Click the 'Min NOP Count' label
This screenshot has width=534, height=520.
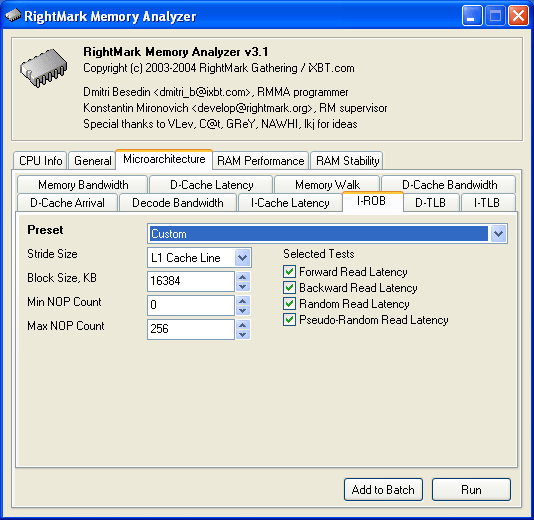(x=64, y=302)
